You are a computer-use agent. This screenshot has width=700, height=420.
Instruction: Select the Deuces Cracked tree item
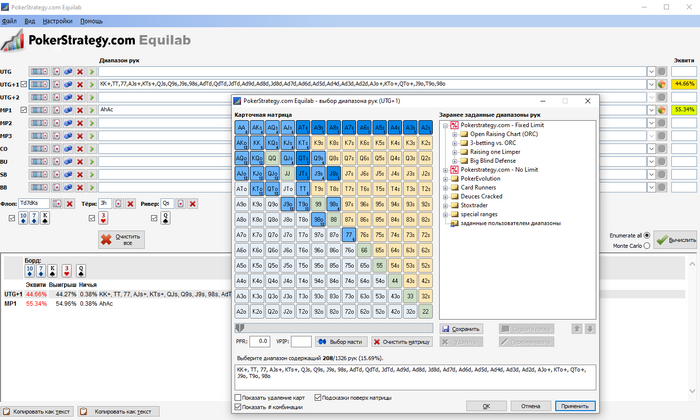point(481,196)
